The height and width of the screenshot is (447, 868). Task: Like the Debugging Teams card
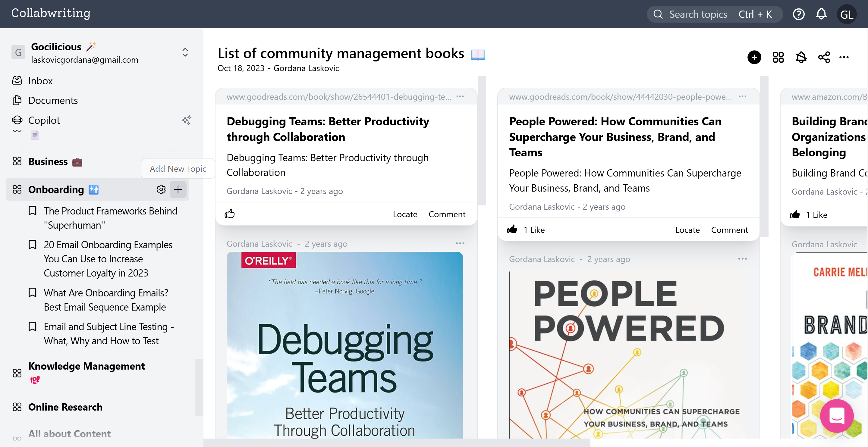pos(229,214)
